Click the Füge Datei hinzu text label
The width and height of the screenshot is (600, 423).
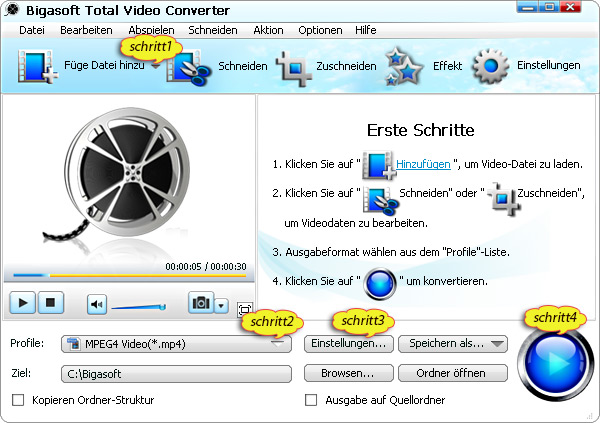tap(104, 65)
